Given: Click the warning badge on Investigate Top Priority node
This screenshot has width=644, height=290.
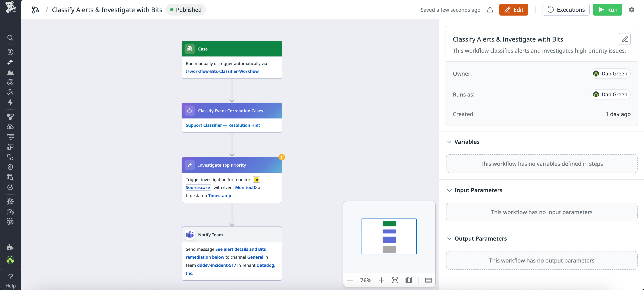Looking at the screenshot, I should 282,157.
